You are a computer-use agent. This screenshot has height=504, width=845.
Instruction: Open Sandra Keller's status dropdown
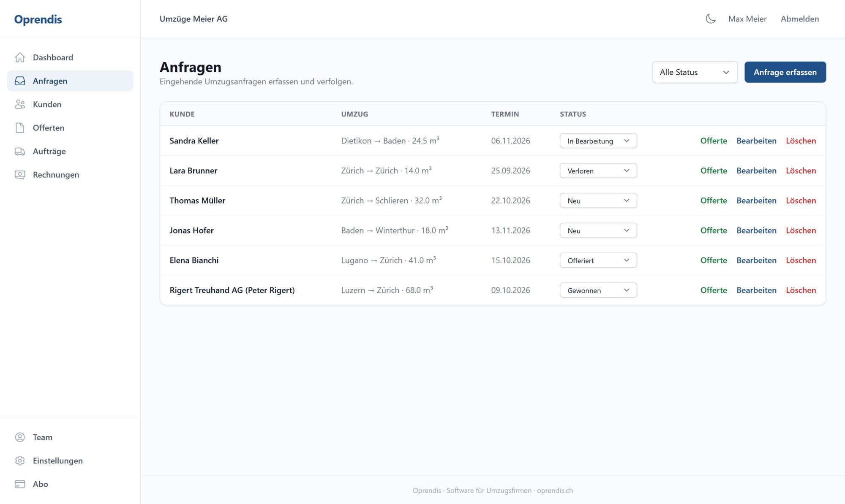click(598, 141)
